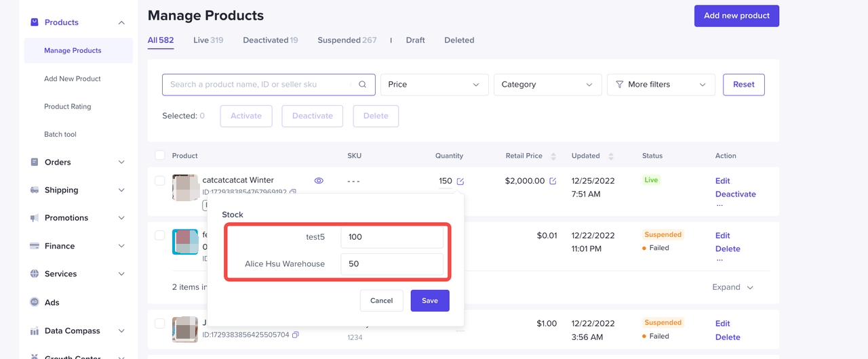The width and height of the screenshot is (868, 359).
Task: Toggle the select-all products checkbox
Action: [160, 156]
